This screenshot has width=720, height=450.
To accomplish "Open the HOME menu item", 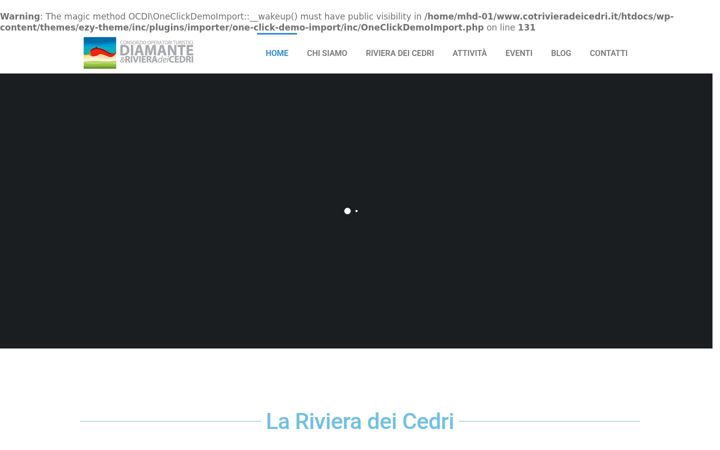I will pos(277,53).
